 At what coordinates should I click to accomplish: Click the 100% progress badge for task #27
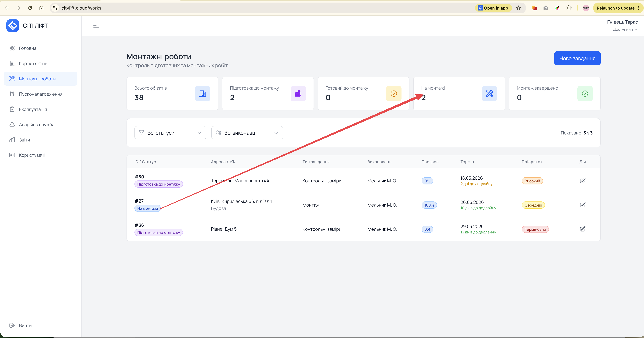pos(429,205)
